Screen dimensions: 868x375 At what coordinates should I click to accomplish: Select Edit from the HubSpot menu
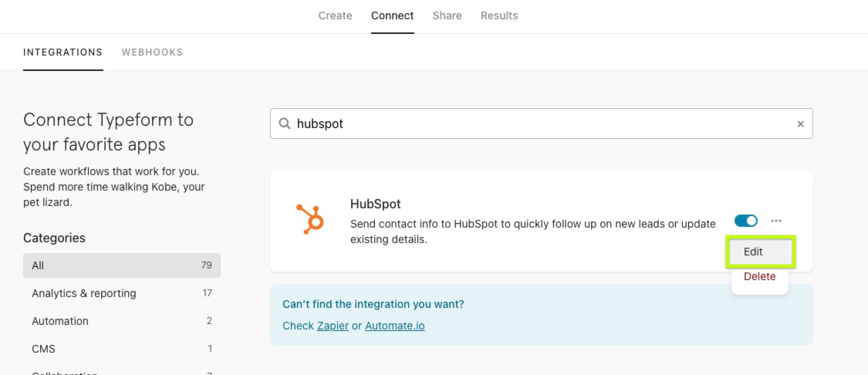pos(760,252)
